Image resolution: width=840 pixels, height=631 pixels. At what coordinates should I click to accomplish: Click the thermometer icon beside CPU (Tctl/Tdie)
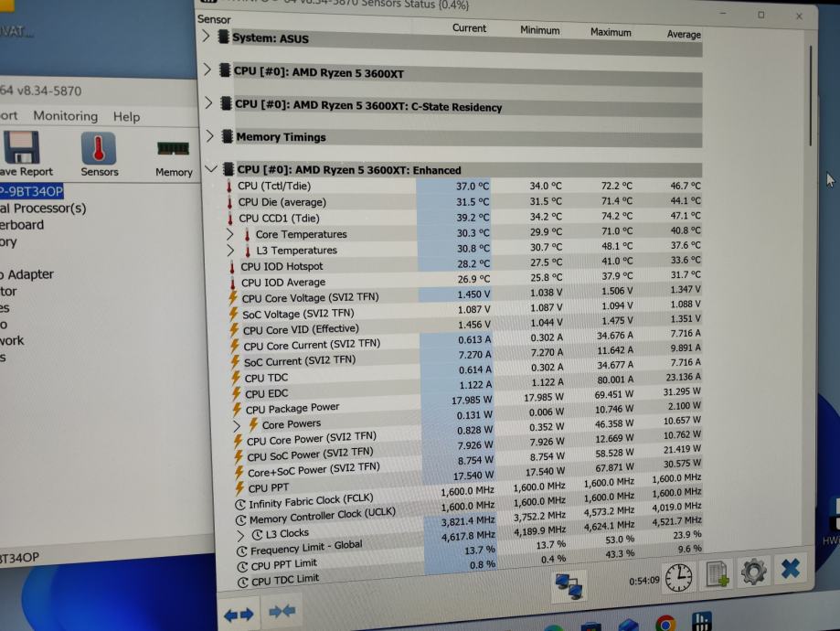click(x=229, y=186)
